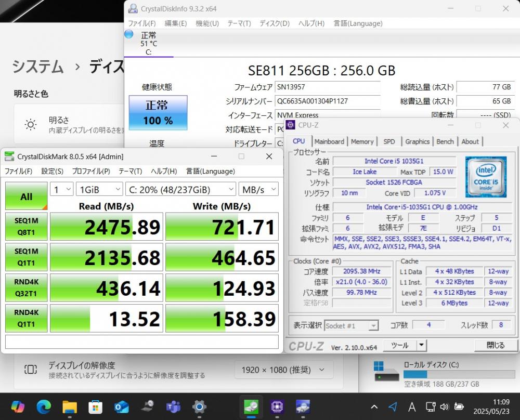Launch Microsoft Edge from the taskbar
The width and height of the screenshot is (520, 420).
tap(44, 406)
